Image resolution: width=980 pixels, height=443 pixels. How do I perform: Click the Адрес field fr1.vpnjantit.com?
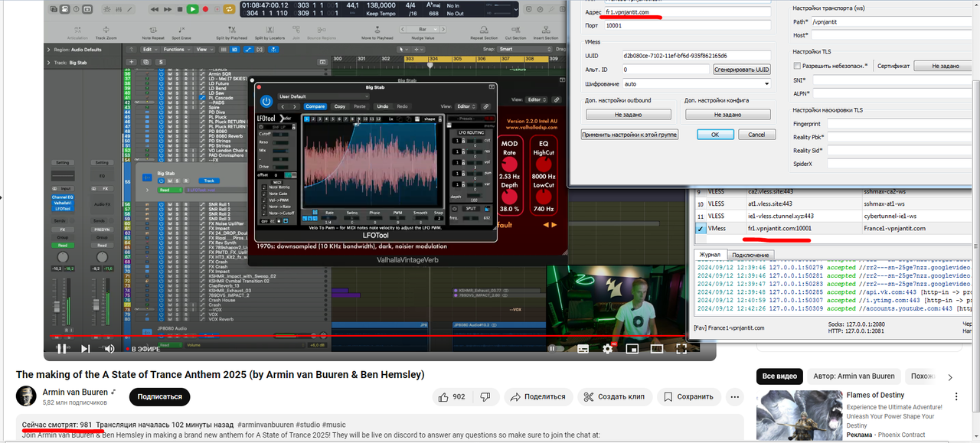(686, 12)
